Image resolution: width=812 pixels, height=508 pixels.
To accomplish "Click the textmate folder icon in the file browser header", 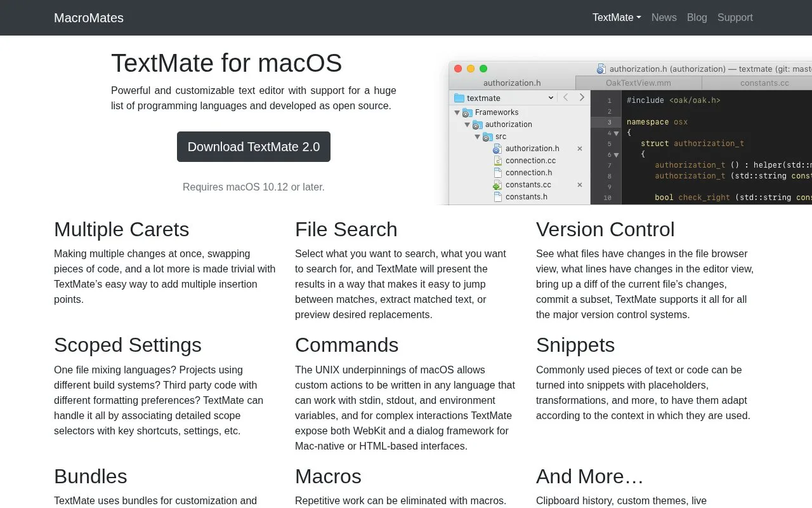I will point(459,98).
